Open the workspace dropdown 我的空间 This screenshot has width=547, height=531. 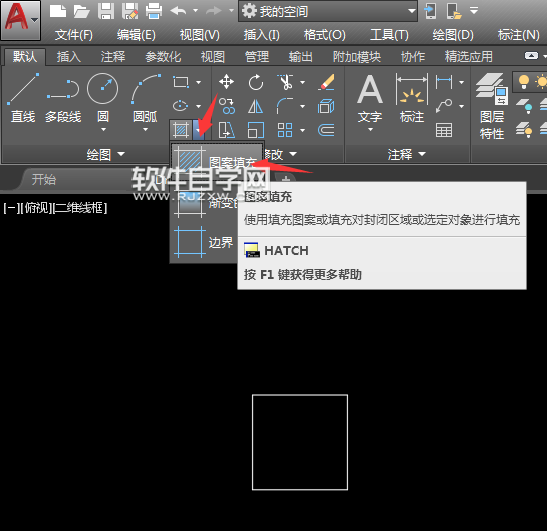point(328,12)
